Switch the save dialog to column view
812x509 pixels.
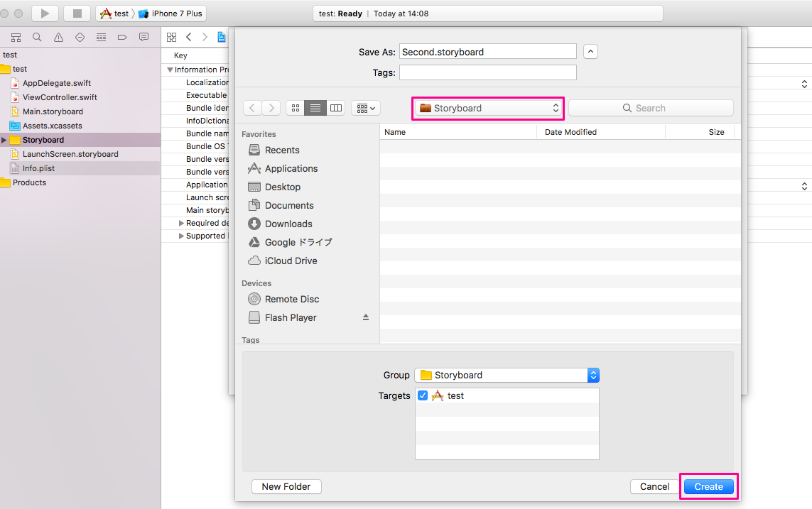pyautogui.click(x=336, y=108)
